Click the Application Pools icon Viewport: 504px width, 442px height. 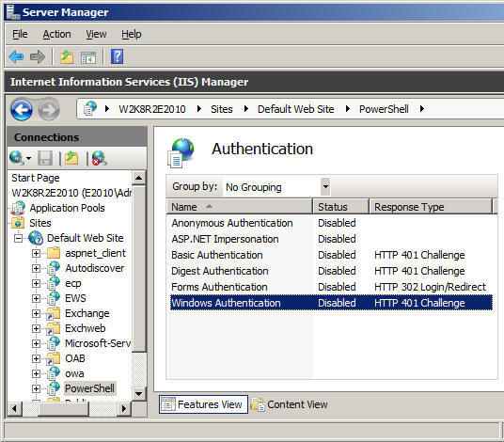point(18,208)
